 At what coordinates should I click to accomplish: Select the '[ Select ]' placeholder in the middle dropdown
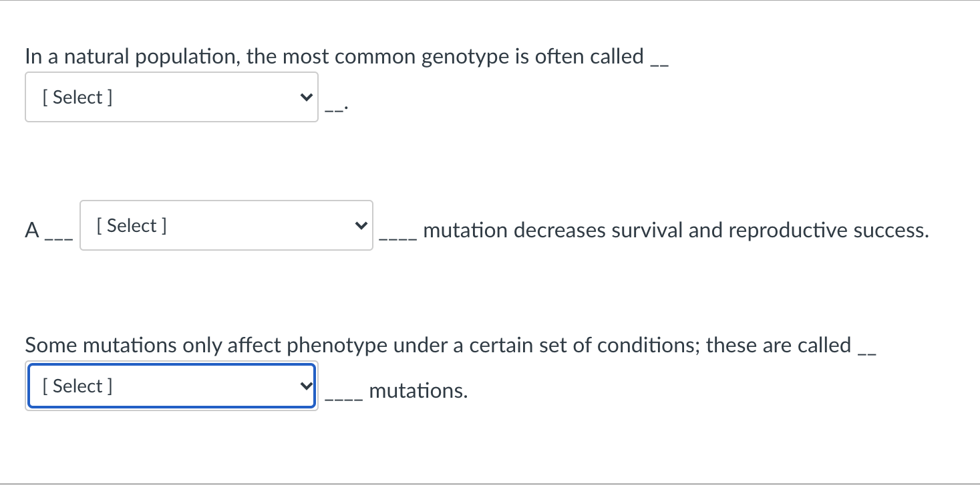[x=131, y=225]
